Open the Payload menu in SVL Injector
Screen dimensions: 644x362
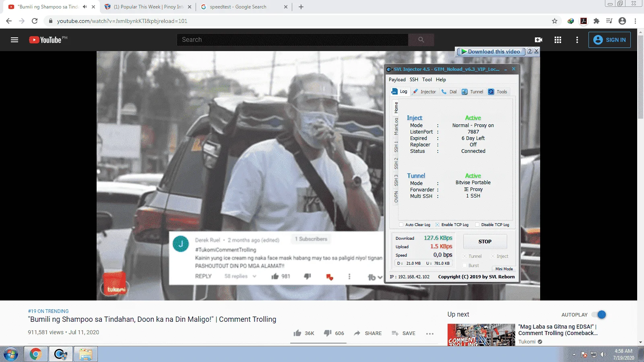tap(397, 80)
